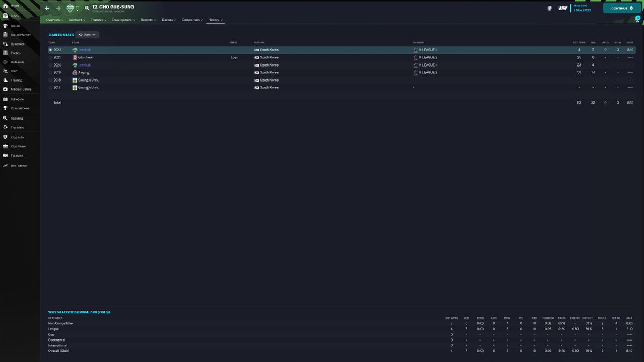Open the Inbox sidebar icon
Viewport: 644px width, 362px height.
[5, 16]
